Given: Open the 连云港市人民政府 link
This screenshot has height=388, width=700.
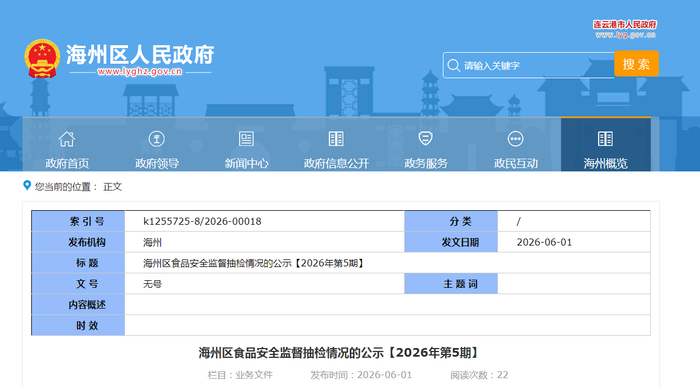Looking at the screenshot, I should click(625, 25).
